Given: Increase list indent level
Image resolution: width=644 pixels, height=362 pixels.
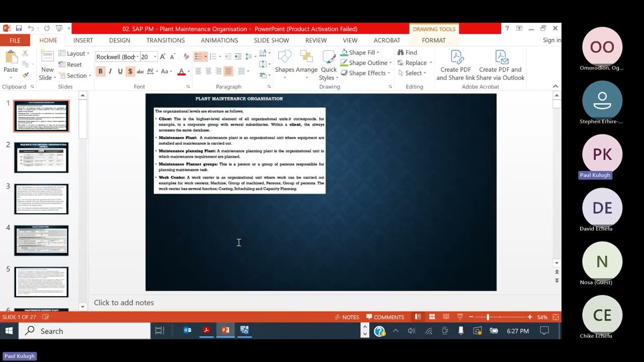Looking at the screenshot, I should [x=238, y=56].
